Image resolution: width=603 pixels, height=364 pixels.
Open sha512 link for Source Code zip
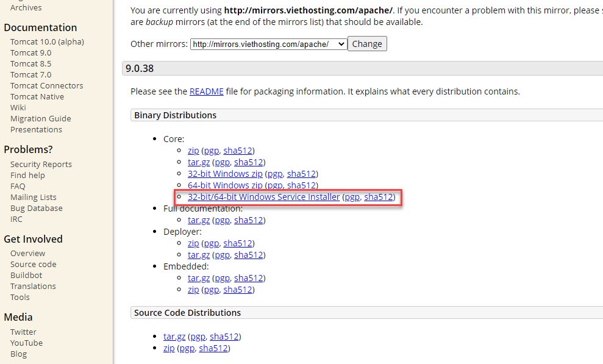pos(213,348)
